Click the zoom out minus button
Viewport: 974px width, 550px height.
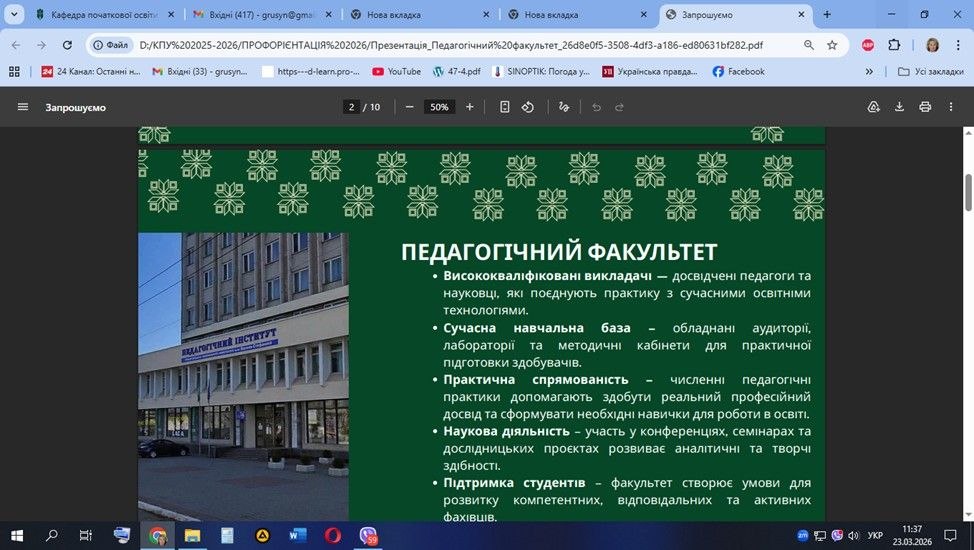tap(409, 107)
